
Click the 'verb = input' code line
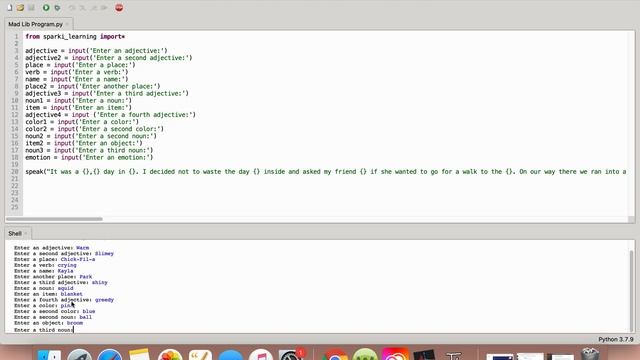click(77, 72)
